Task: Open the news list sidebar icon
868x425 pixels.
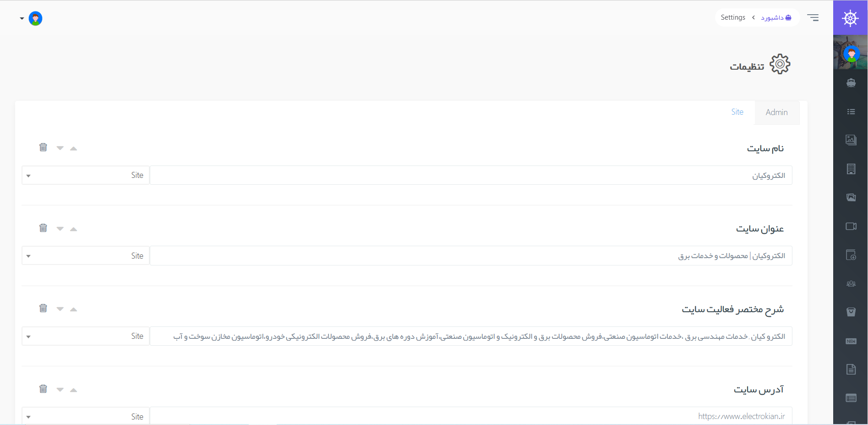Action: pos(851,398)
